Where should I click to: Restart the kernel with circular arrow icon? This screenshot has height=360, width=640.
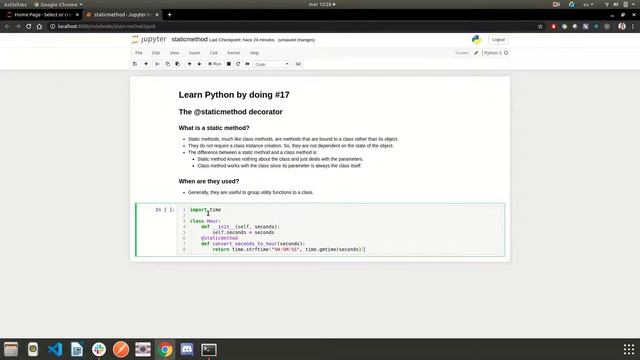pyautogui.click(x=238, y=64)
